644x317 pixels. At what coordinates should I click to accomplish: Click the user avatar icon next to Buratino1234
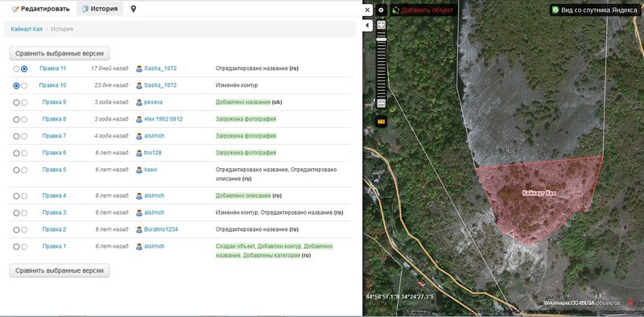(139, 230)
